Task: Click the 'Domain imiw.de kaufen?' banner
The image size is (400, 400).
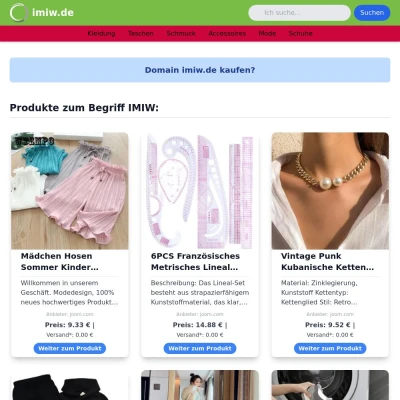Action: 200,70
